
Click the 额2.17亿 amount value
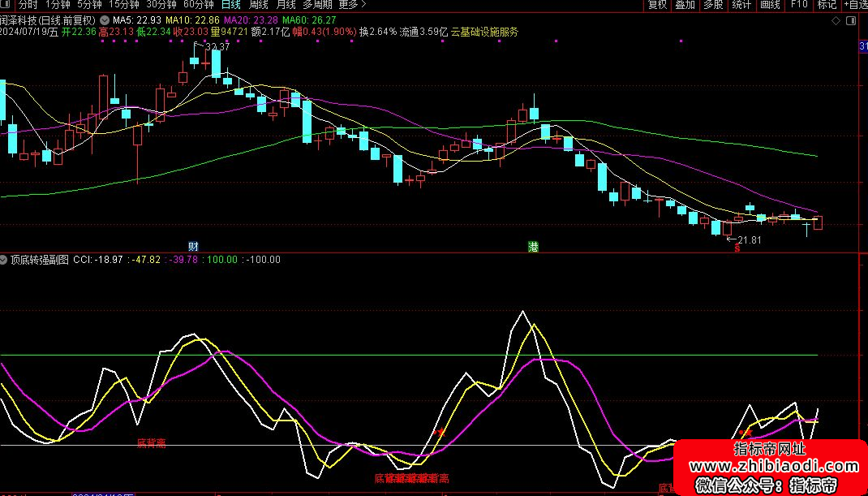(x=270, y=32)
